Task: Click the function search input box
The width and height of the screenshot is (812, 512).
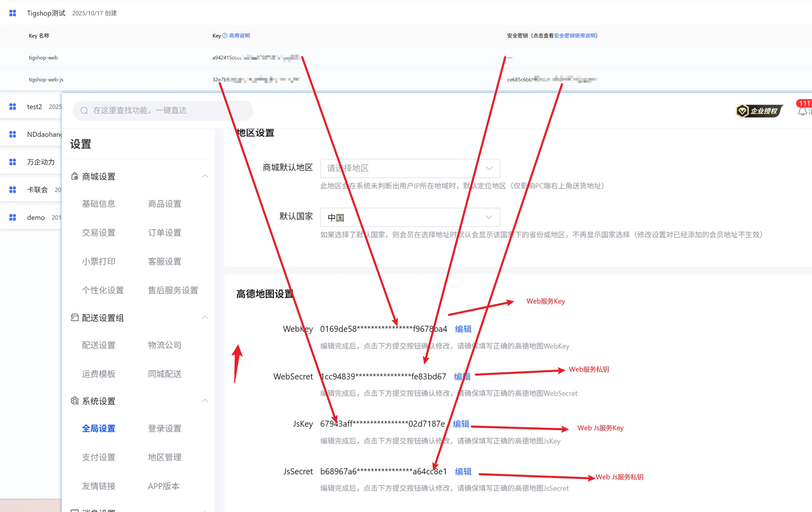Action: (163, 111)
